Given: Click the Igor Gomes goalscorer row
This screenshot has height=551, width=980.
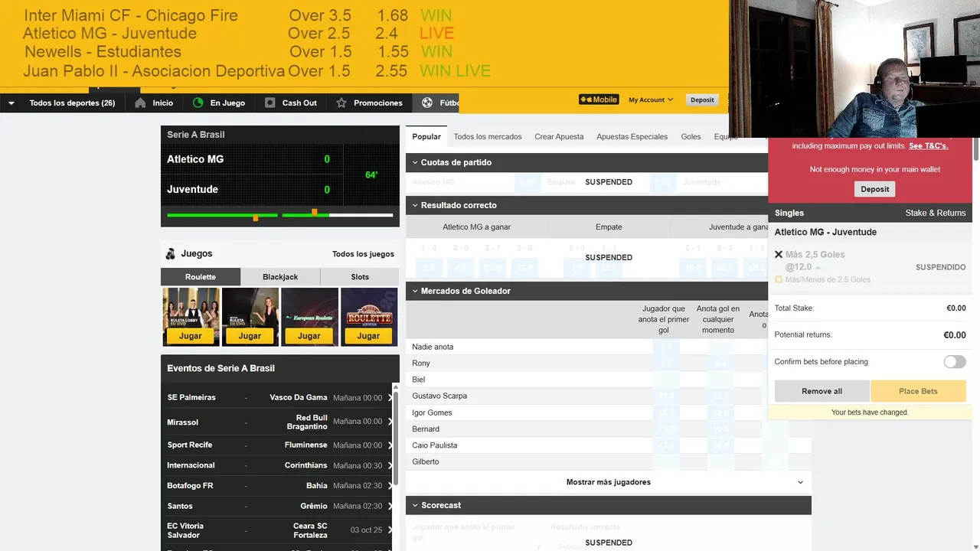Looking at the screenshot, I should point(608,412).
